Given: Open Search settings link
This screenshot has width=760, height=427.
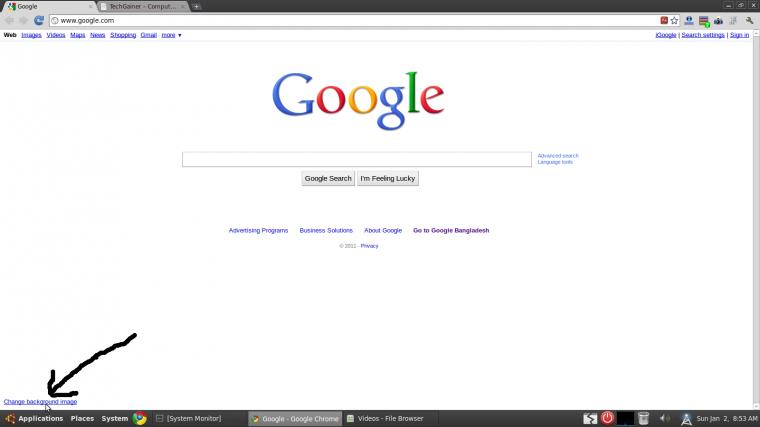Looking at the screenshot, I should (x=703, y=35).
